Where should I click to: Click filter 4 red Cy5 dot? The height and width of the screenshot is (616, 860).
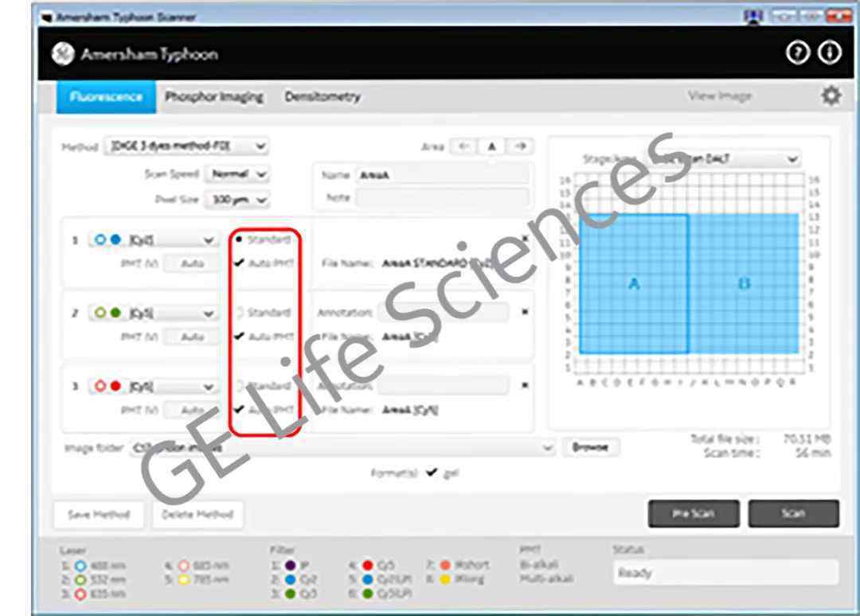(368, 566)
